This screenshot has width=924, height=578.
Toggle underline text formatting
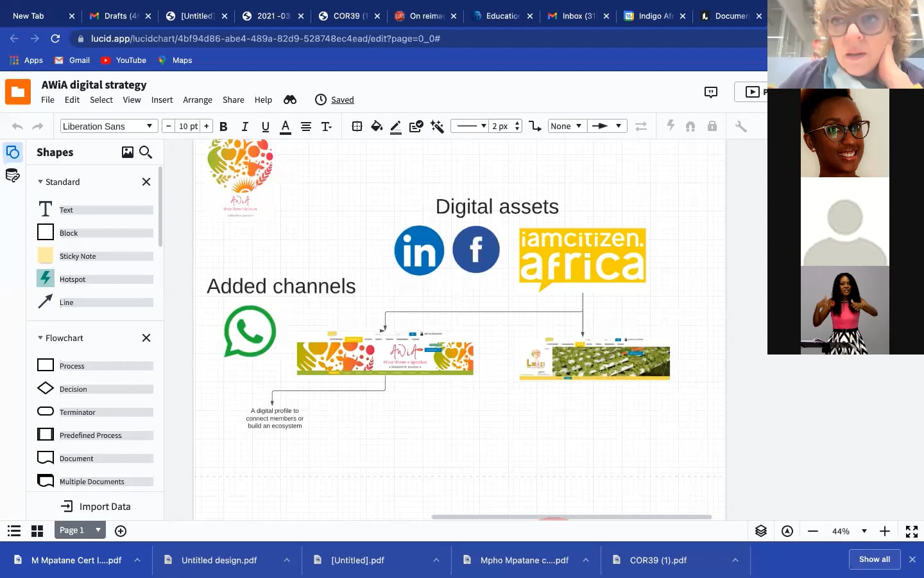pos(265,127)
